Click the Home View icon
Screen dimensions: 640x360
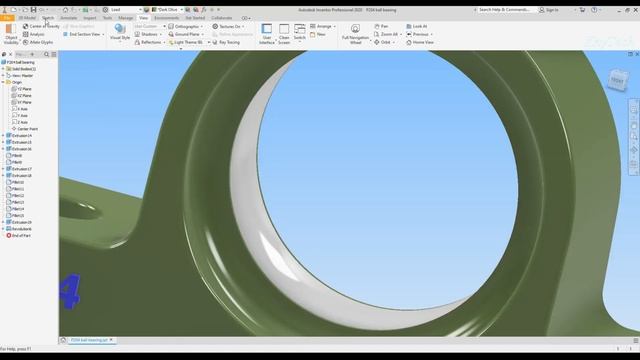coord(409,42)
